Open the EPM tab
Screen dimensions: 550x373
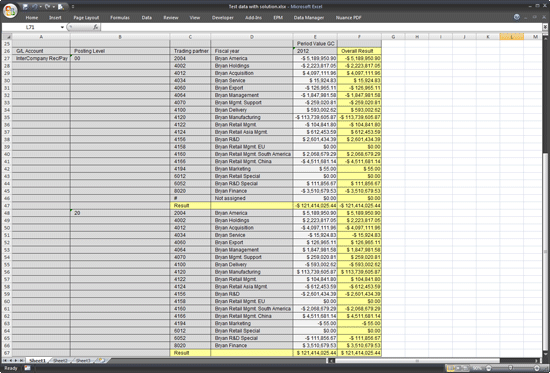278,18
